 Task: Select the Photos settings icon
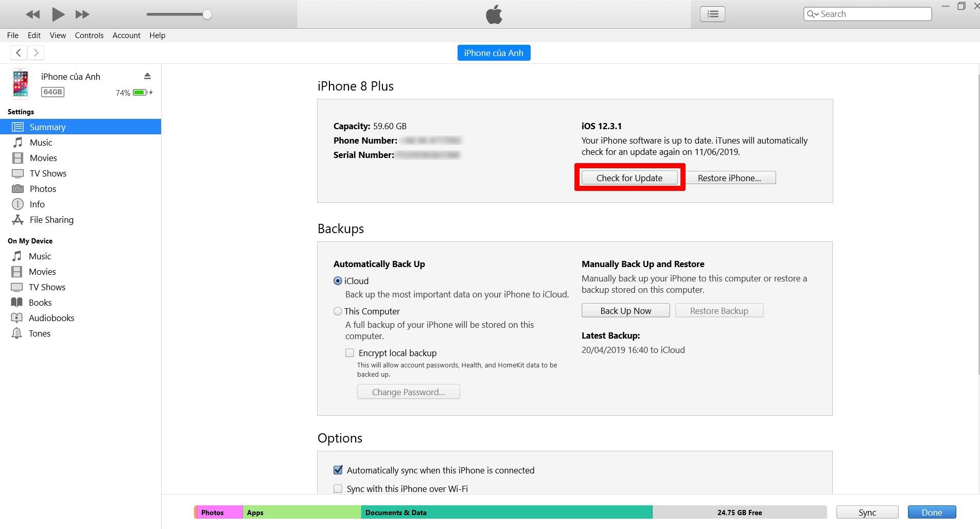[x=17, y=188]
